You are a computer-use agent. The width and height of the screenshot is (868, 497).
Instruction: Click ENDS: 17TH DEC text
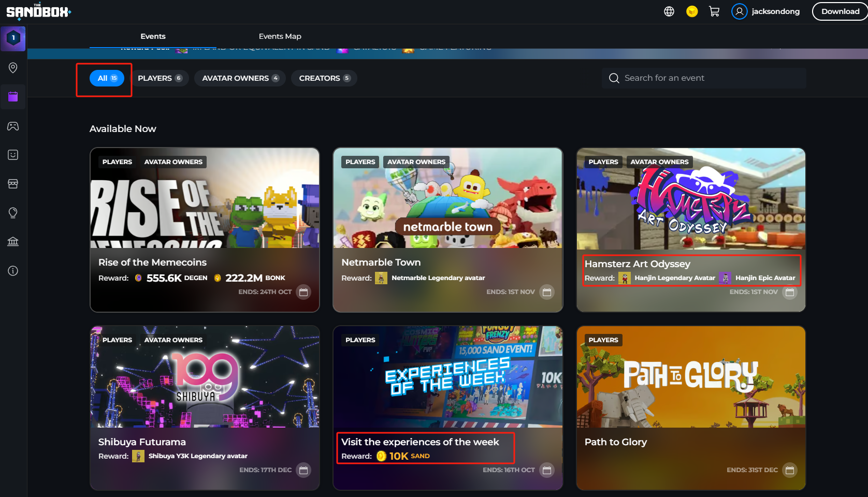265,470
